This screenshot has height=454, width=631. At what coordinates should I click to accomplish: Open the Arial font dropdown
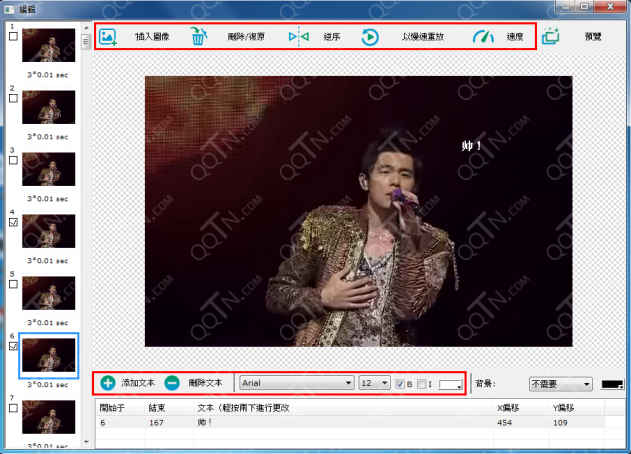pos(297,383)
